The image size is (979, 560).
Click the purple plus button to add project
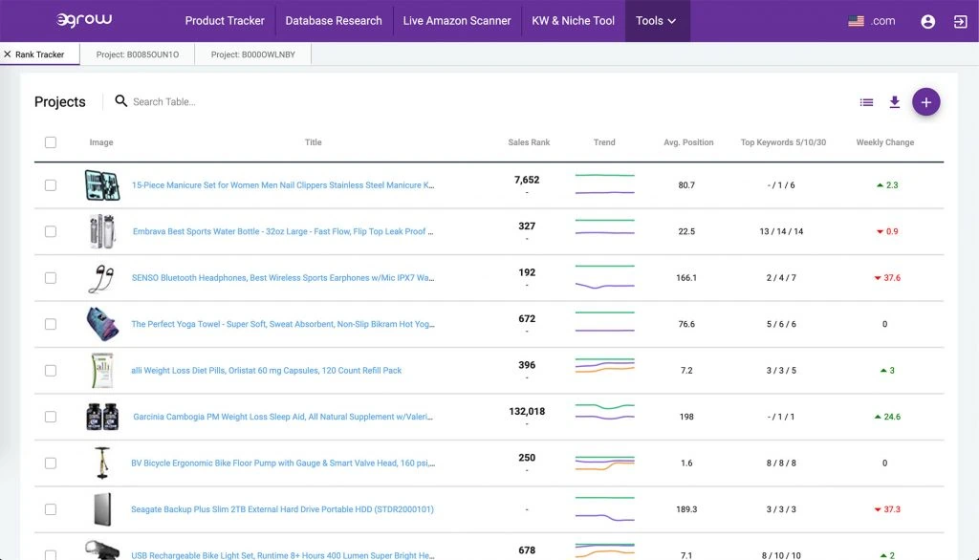[x=925, y=101]
